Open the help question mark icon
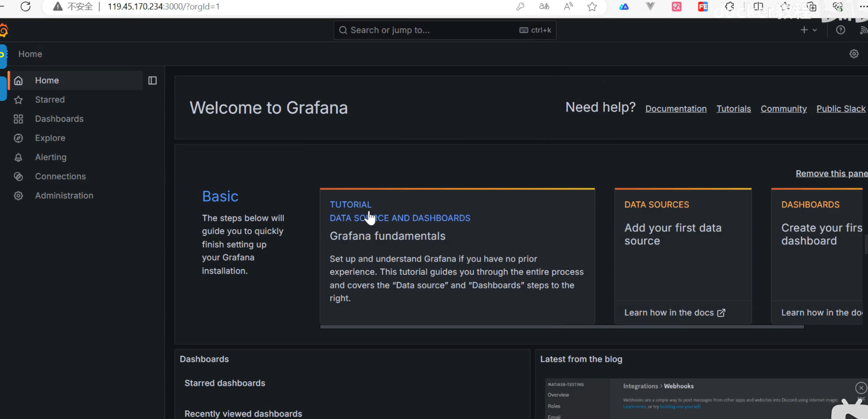868x419 pixels. [x=840, y=30]
